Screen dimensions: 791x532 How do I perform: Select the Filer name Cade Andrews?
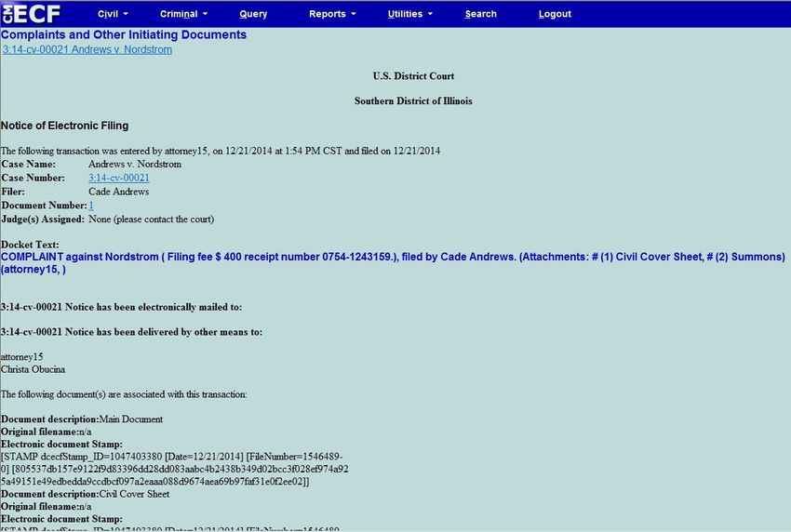point(118,192)
